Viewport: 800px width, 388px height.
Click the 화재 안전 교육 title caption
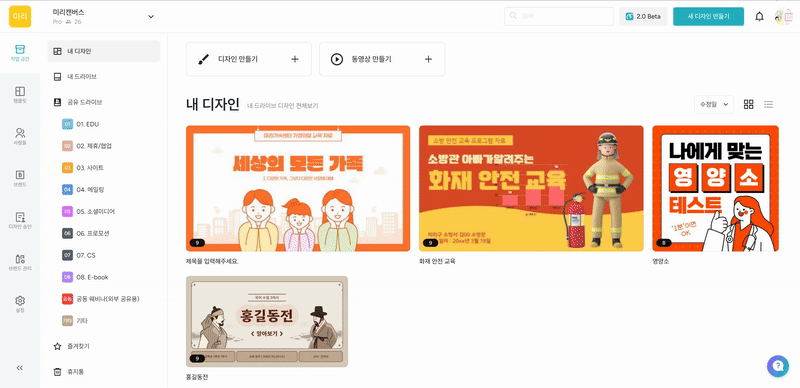click(x=437, y=261)
